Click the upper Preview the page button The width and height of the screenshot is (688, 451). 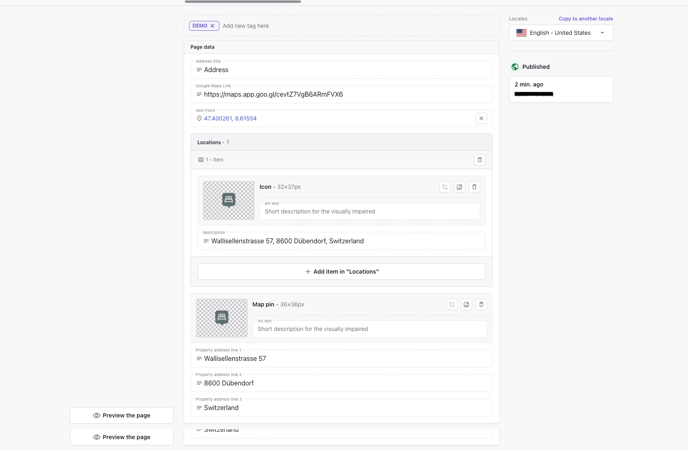122,415
